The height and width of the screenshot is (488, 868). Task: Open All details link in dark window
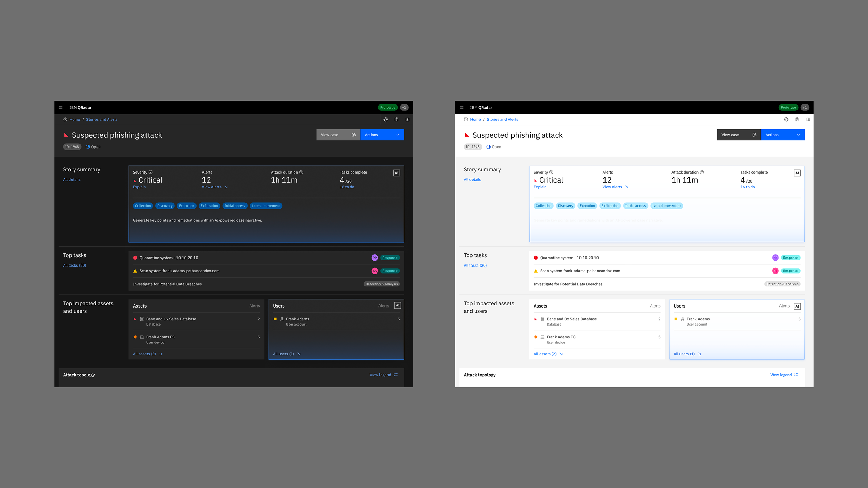tap(72, 180)
